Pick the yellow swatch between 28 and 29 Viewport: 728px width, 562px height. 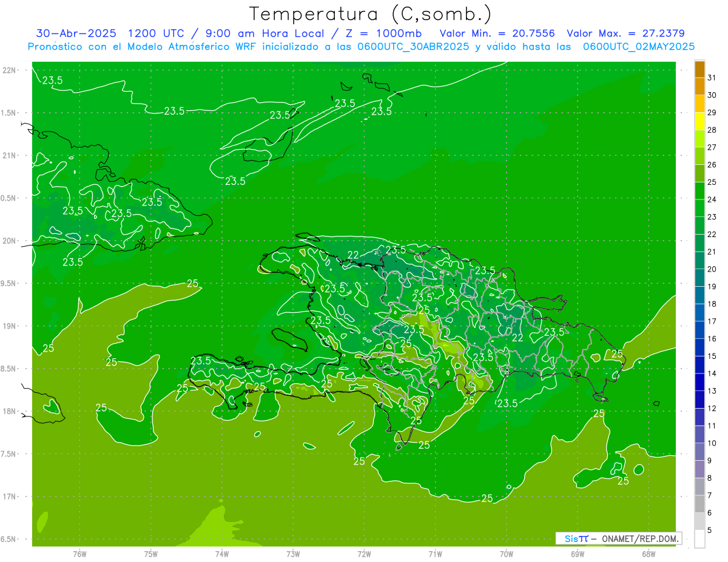pos(699,122)
